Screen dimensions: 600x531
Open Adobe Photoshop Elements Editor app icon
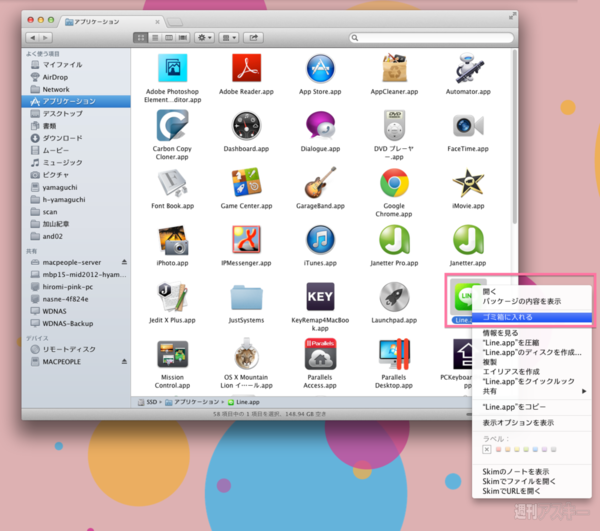tap(173, 68)
